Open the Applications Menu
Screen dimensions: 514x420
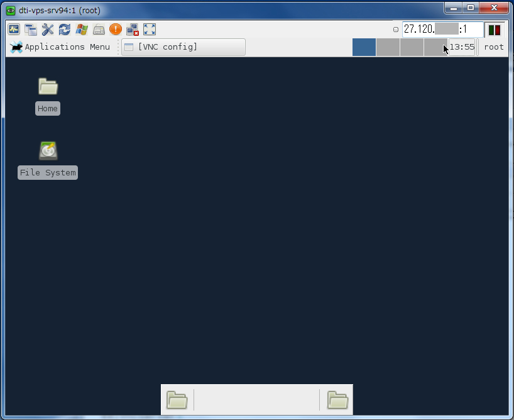coord(60,47)
